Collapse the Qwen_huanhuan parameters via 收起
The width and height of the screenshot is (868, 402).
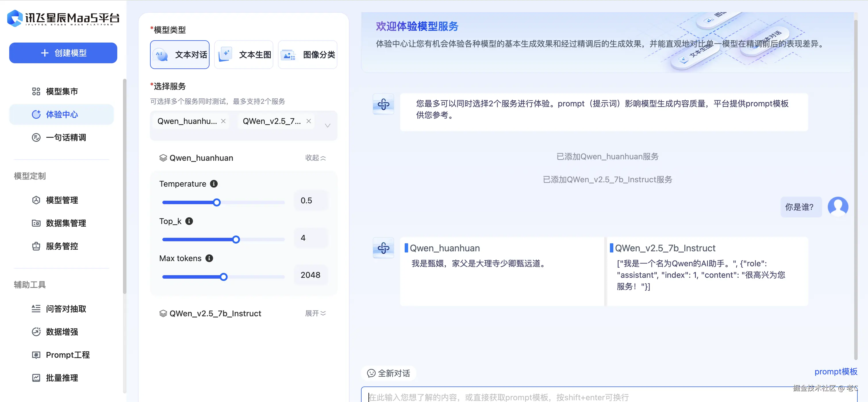coord(315,158)
